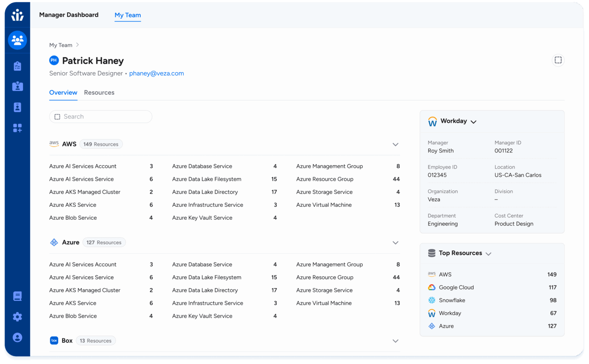This screenshot has height=364, width=589.
Task: Expand the Box resources section
Action: click(x=395, y=341)
